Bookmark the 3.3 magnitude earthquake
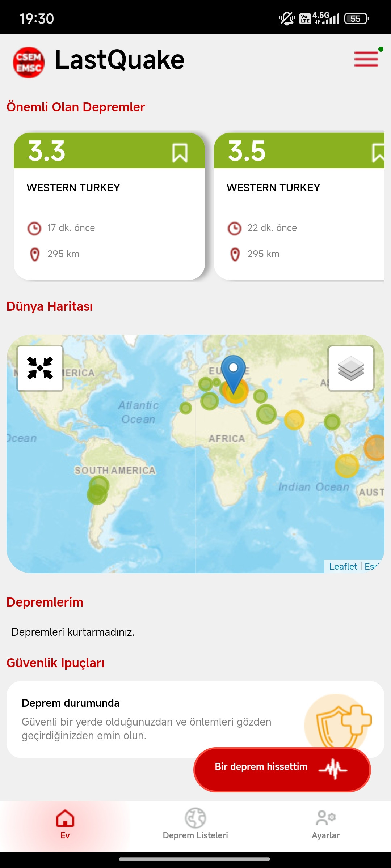Screen dimensions: 391x868 [180, 153]
